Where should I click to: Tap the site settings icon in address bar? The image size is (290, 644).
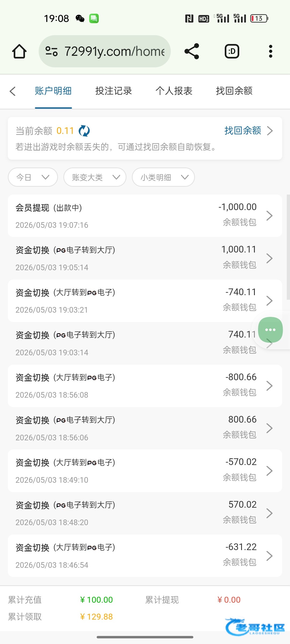point(52,51)
